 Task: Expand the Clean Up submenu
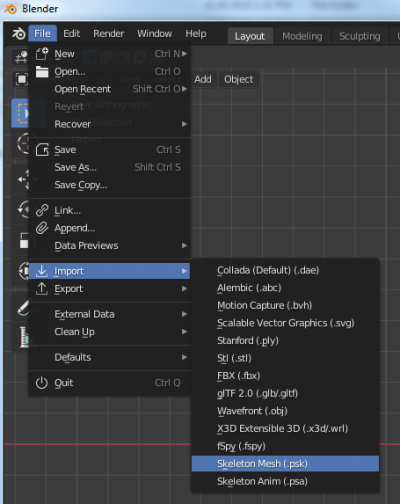tap(184, 332)
